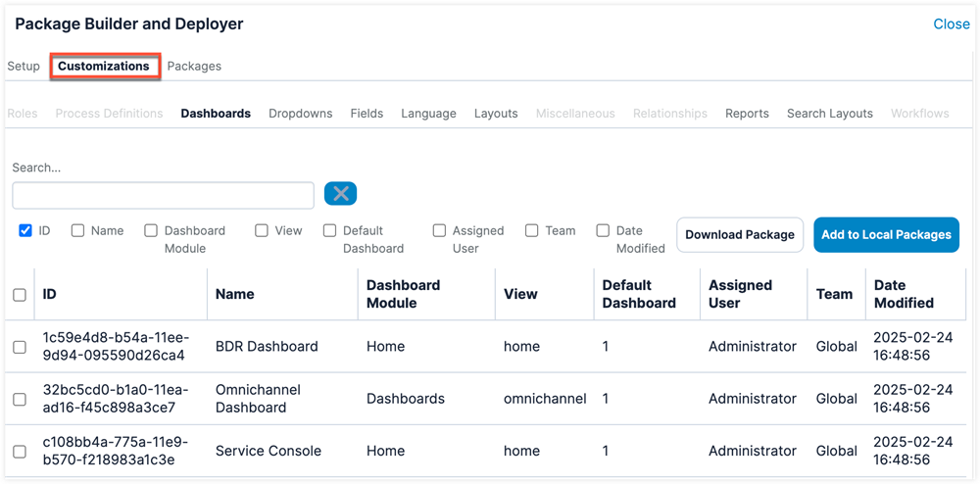Select the Service Console row checkbox
The height and width of the screenshot is (484, 980).
pos(20,452)
